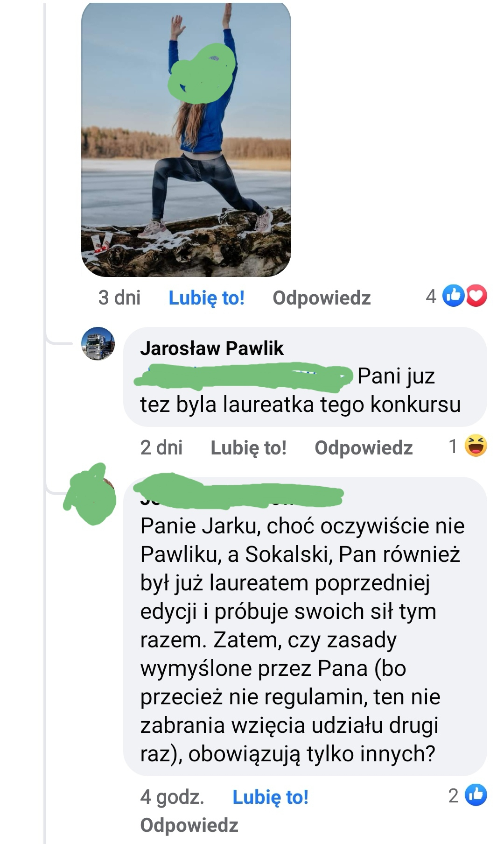This screenshot has width=504, height=844.
Task: Open the thumbs-up reaction on the 4 godz. comment
Action: point(476,795)
